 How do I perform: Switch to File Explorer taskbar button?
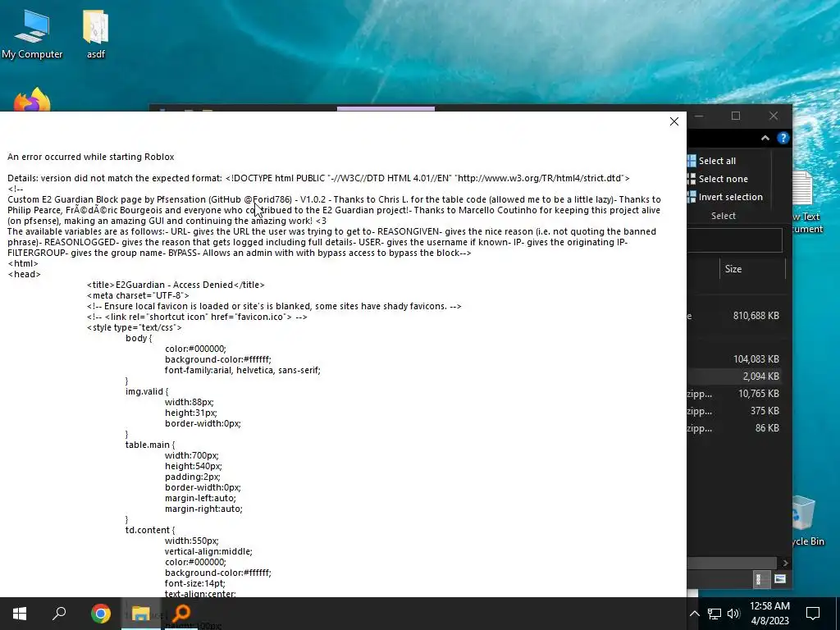click(140, 614)
